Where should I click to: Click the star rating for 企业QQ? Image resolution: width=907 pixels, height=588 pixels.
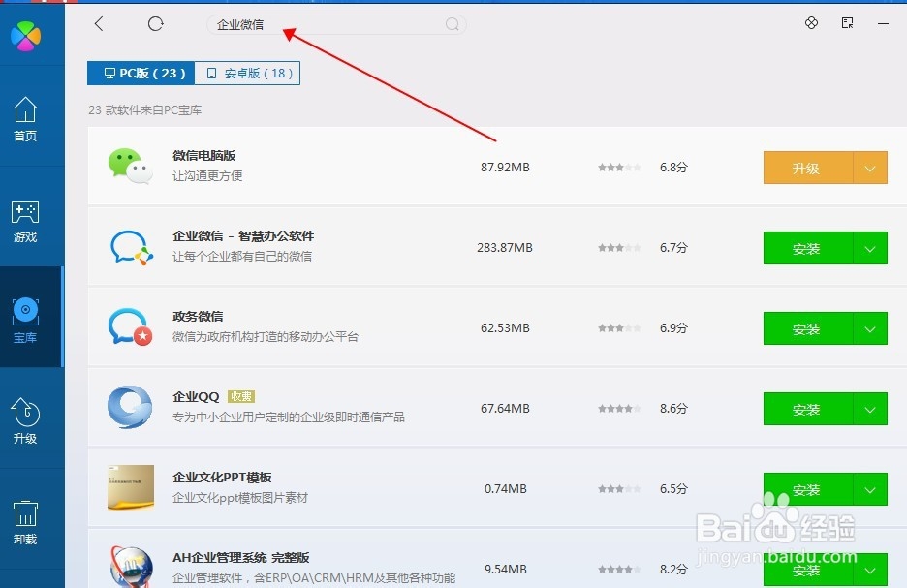[x=619, y=408]
